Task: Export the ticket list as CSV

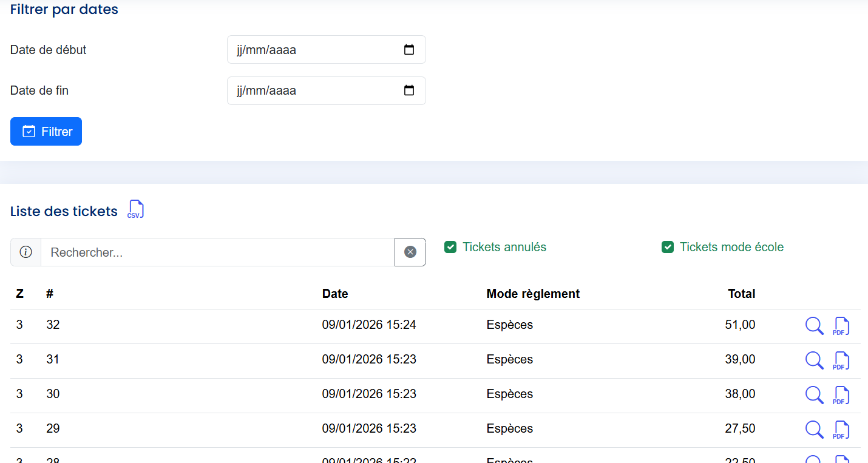Action: (135, 210)
